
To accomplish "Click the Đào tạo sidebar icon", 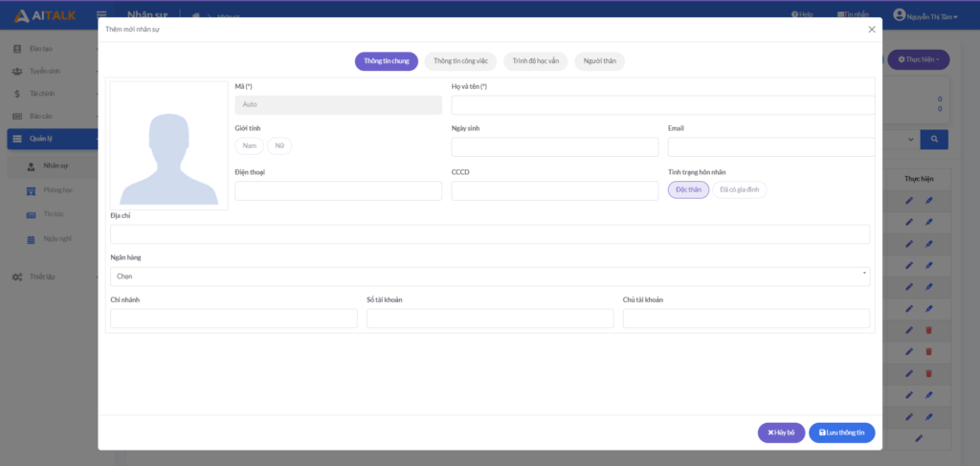I will coord(17,49).
